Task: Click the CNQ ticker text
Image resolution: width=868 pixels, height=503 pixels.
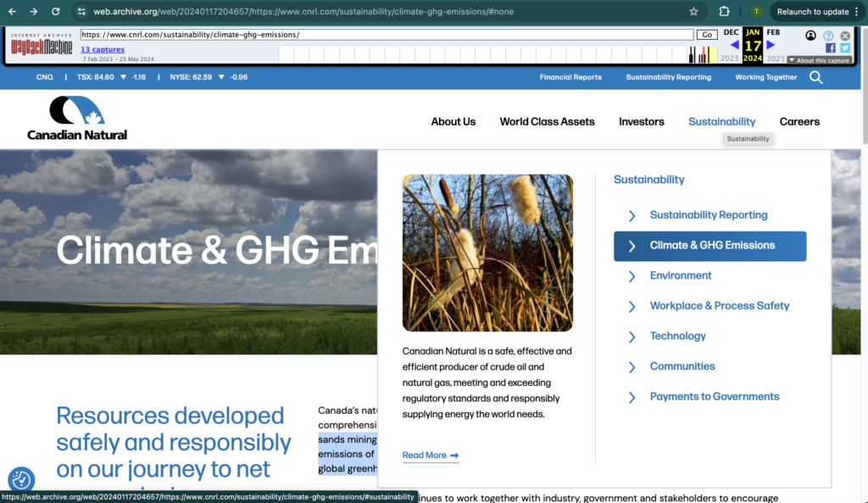Action: click(45, 77)
